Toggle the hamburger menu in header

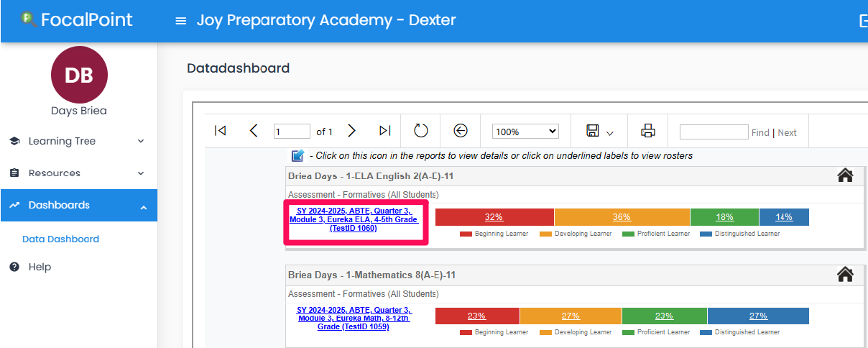181,21
